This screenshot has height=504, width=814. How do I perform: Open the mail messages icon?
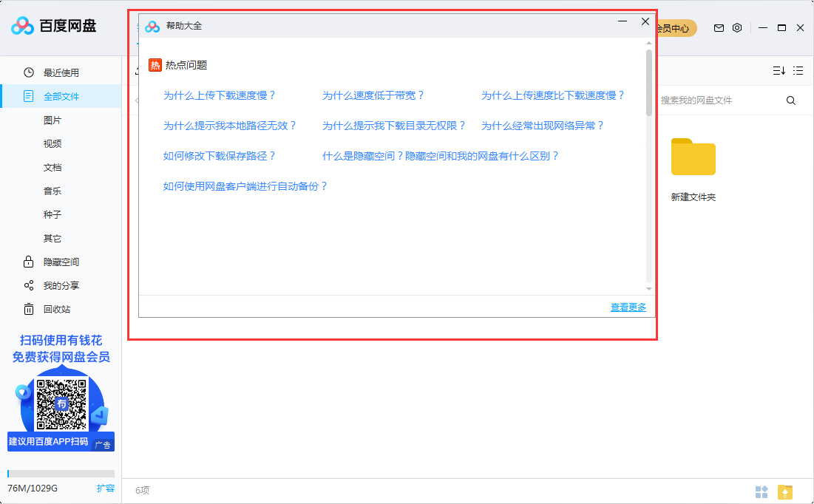pos(719,28)
